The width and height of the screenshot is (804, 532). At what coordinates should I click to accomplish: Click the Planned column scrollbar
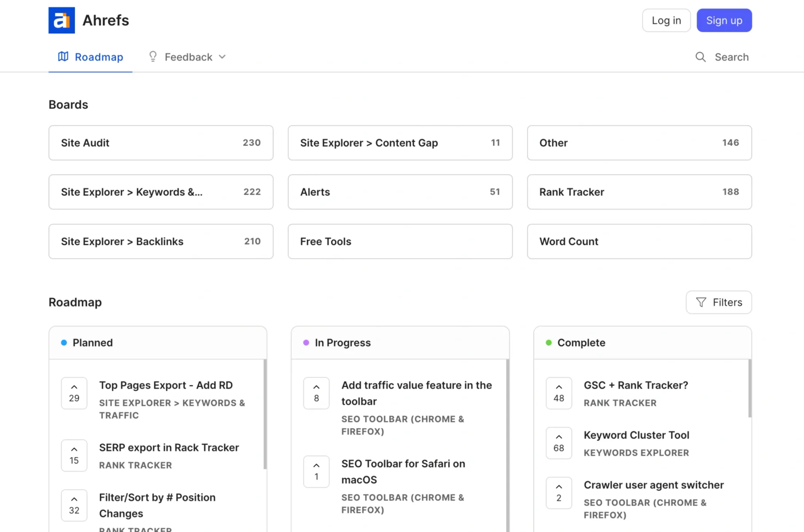pyautogui.click(x=265, y=414)
